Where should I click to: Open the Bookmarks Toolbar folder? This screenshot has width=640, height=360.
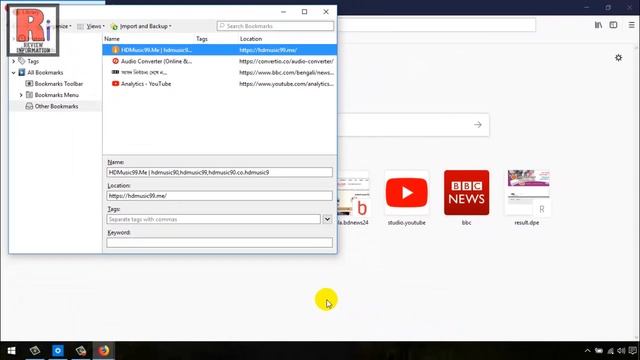click(x=58, y=84)
